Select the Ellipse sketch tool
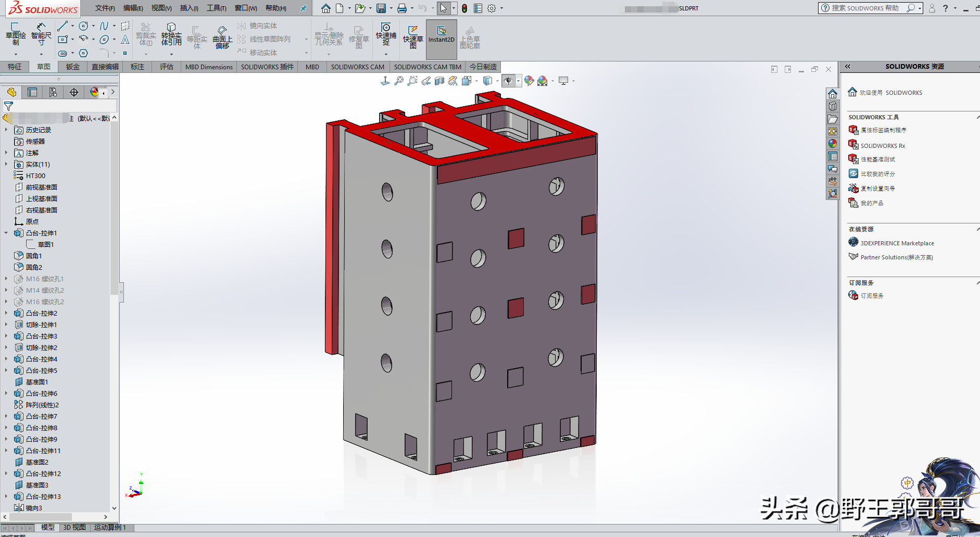 click(104, 40)
